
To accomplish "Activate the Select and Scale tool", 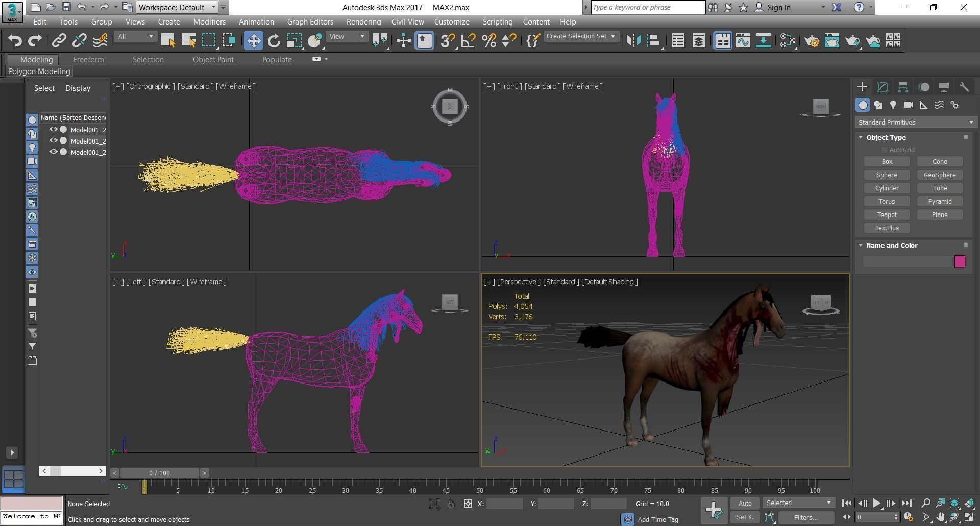I will click(x=295, y=41).
